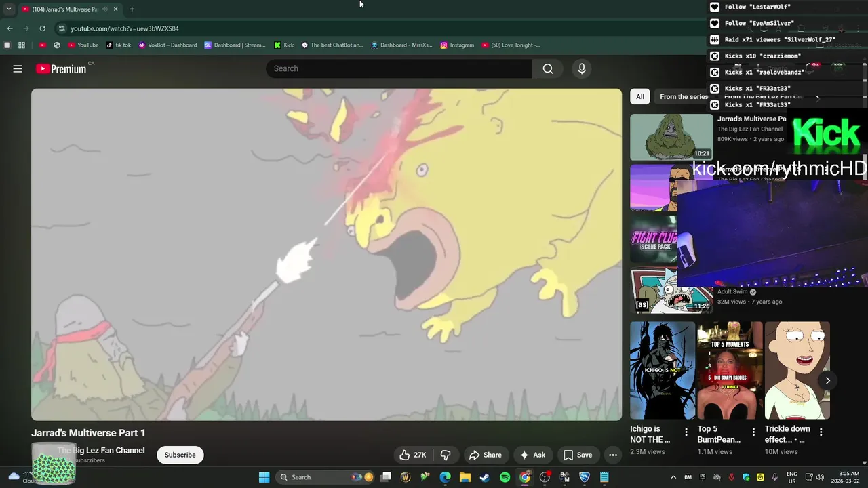Open the Kick bookmark
The height and width of the screenshot is (488, 868).
pyautogui.click(x=283, y=45)
